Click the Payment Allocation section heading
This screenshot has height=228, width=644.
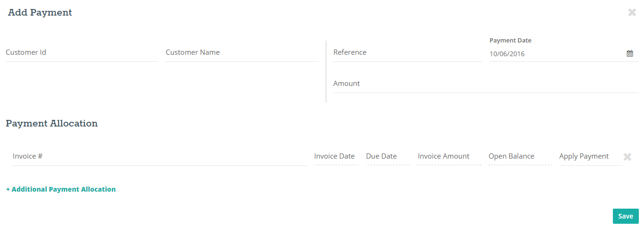52,123
